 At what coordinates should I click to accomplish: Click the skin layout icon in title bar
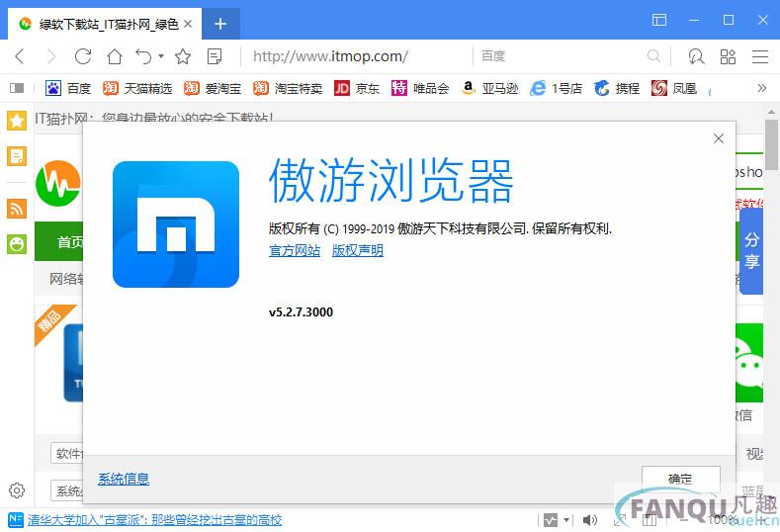(x=659, y=20)
